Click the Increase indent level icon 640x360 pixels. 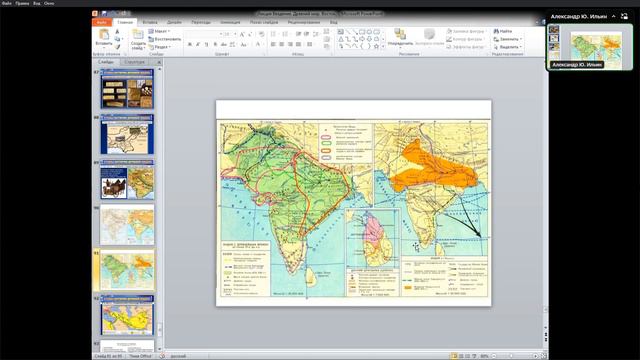(x=307, y=34)
